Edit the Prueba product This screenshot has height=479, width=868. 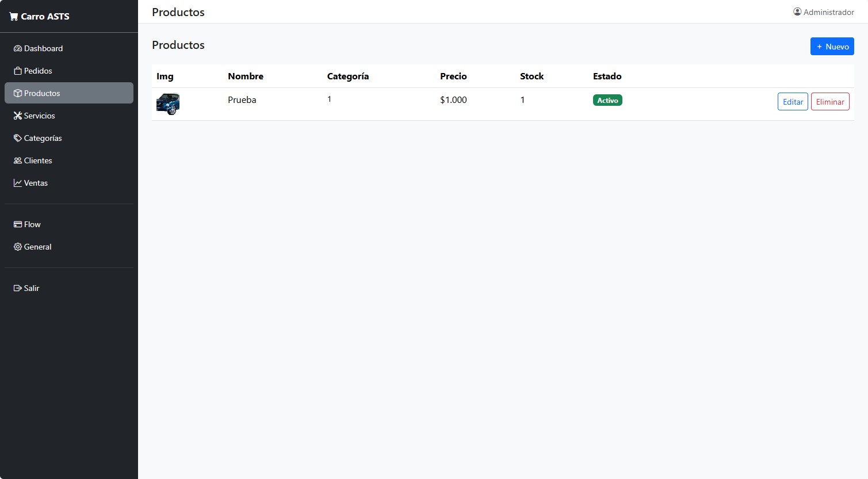(x=793, y=102)
